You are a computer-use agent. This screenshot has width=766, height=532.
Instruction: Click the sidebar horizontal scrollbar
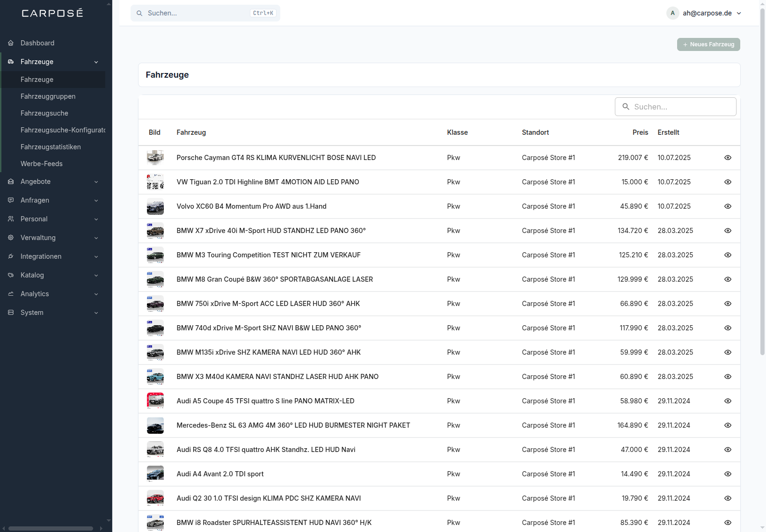[51, 528]
